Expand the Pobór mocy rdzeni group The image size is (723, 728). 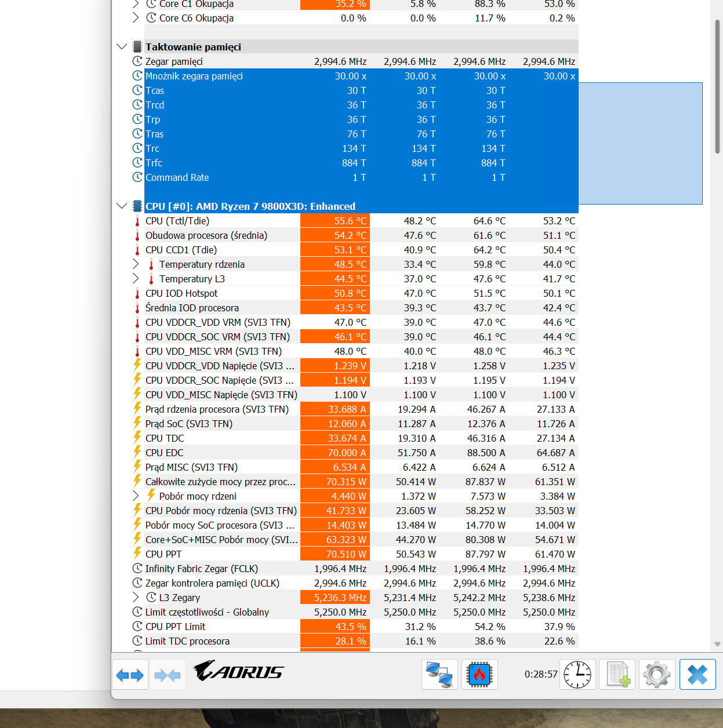(x=136, y=496)
